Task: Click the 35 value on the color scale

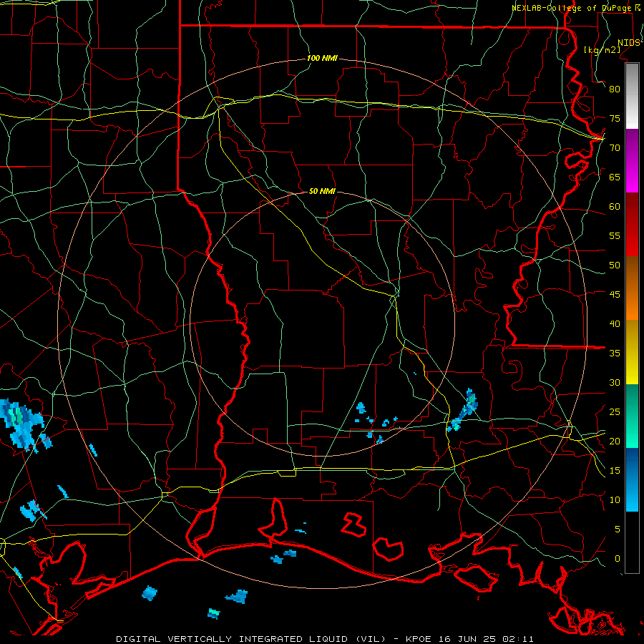Action: pyautogui.click(x=615, y=353)
